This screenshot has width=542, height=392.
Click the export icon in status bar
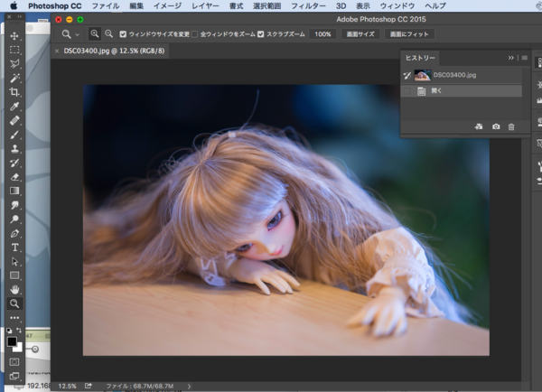point(89,386)
